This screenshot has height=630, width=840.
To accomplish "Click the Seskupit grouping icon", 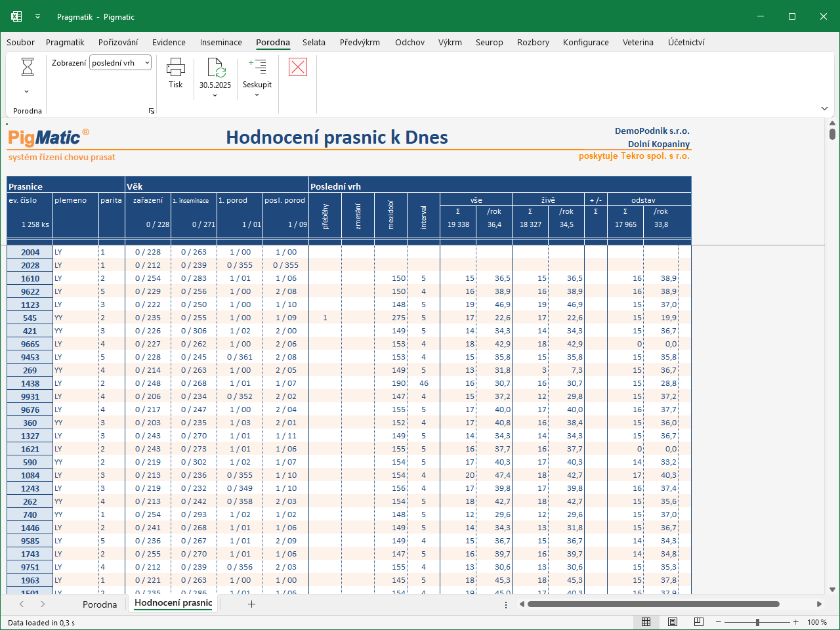I will click(257, 66).
